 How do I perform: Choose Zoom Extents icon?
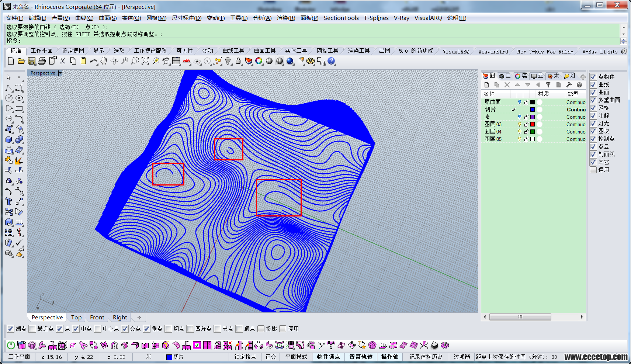coord(145,61)
